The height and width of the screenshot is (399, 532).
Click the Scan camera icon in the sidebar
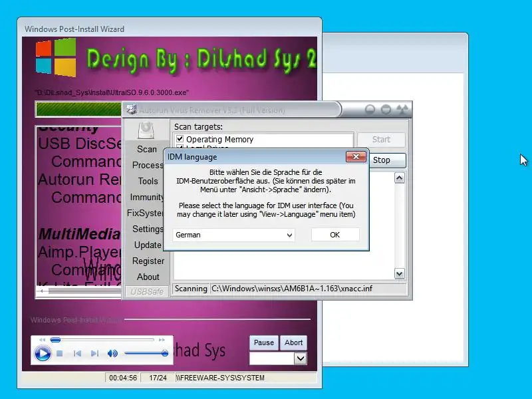[x=146, y=130]
